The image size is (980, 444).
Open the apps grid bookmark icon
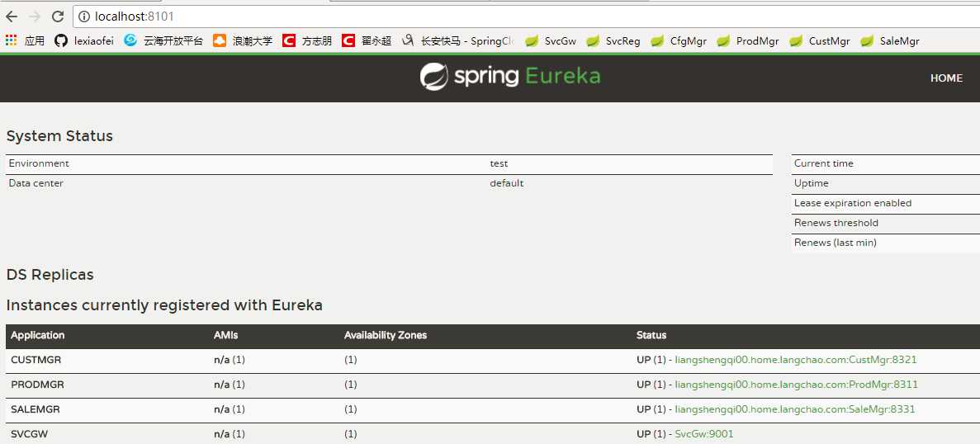click(x=11, y=41)
